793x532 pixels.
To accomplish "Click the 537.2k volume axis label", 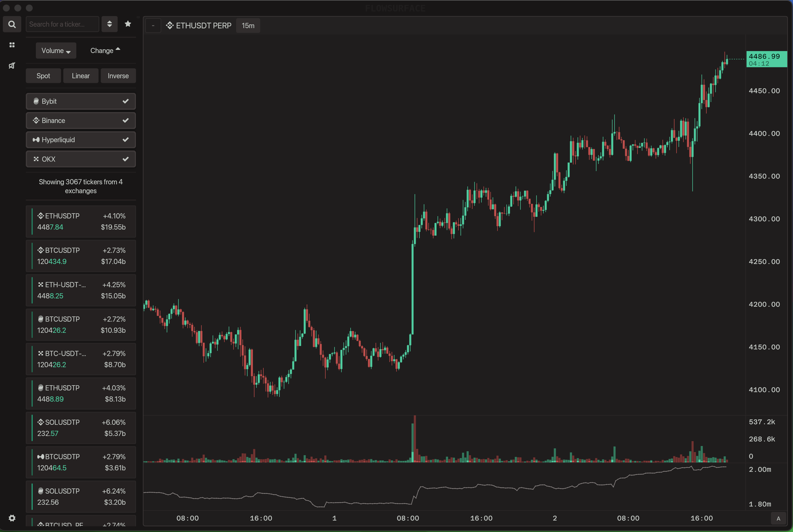I will coord(762,422).
